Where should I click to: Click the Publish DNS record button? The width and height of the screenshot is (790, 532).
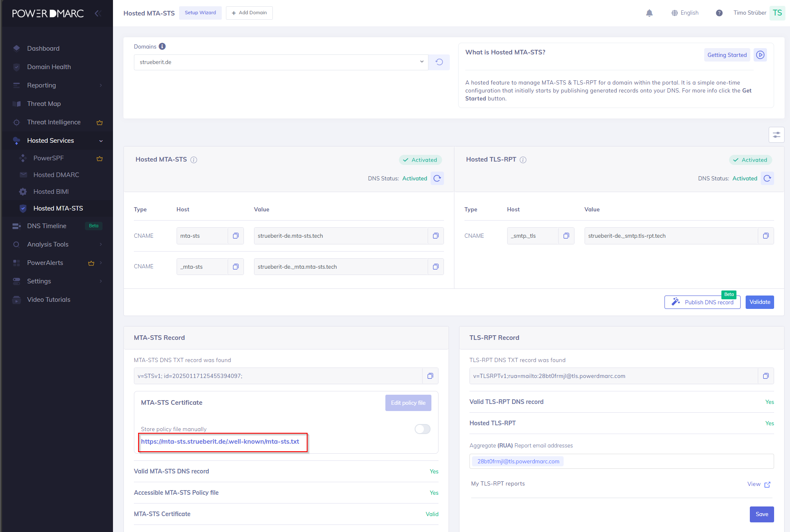pos(702,302)
